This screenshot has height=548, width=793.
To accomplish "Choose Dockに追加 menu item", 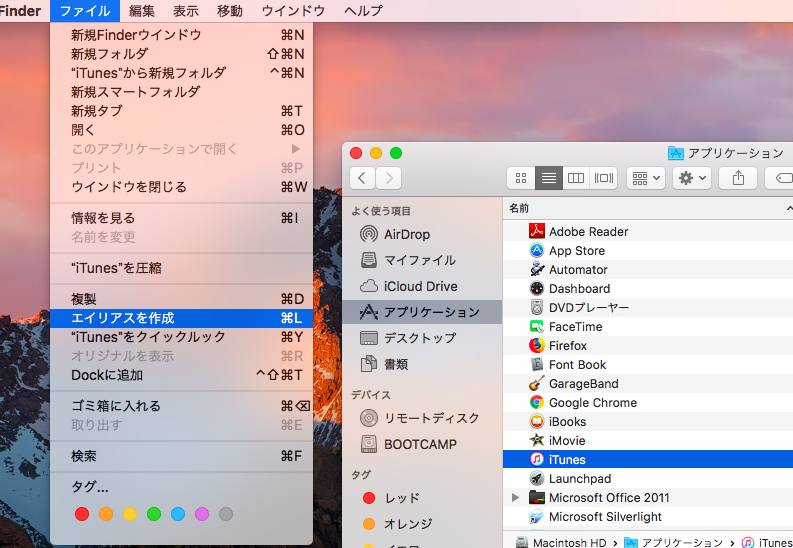I will pyautogui.click(x=182, y=375).
